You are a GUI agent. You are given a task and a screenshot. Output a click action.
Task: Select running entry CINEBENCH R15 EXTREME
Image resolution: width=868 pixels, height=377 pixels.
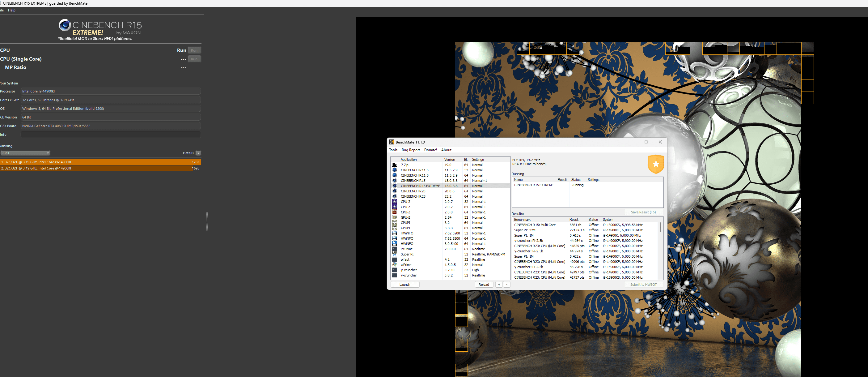[588, 185]
